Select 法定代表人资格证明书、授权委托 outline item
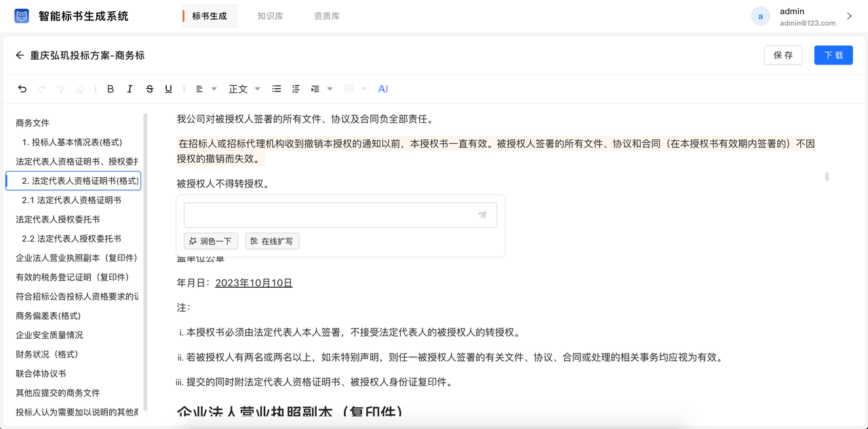Image resolution: width=868 pixels, height=429 pixels. (x=77, y=162)
